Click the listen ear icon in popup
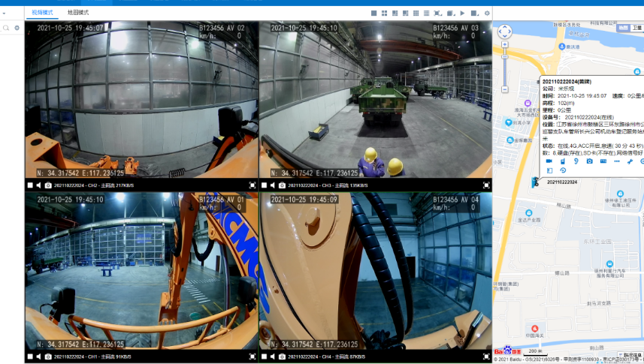The width and height of the screenshot is (644, 364). 576,161
